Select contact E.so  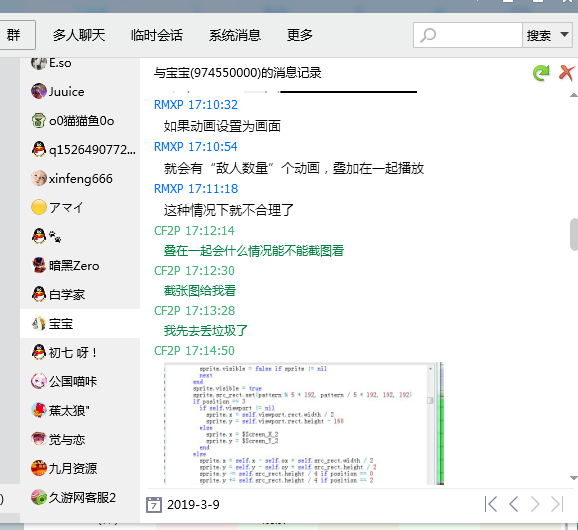point(80,63)
